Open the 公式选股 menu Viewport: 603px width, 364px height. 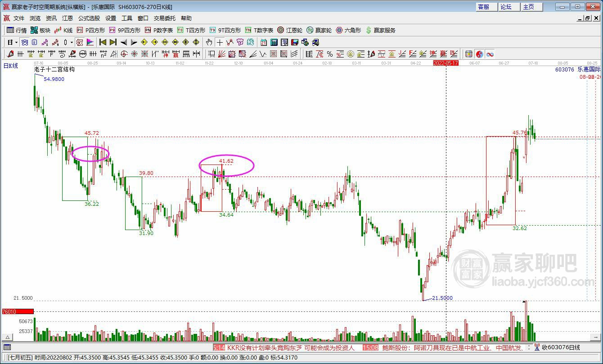click(x=89, y=18)
